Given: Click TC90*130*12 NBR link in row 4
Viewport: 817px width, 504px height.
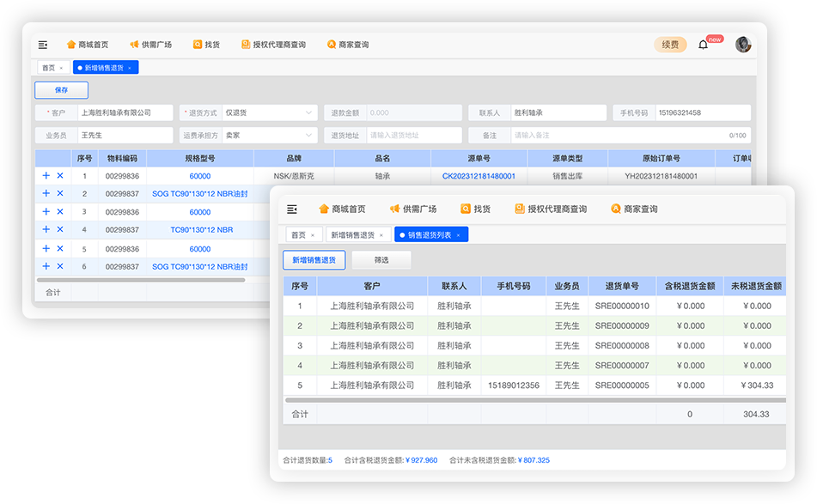Looking at the screenshot, I should 202,229.
